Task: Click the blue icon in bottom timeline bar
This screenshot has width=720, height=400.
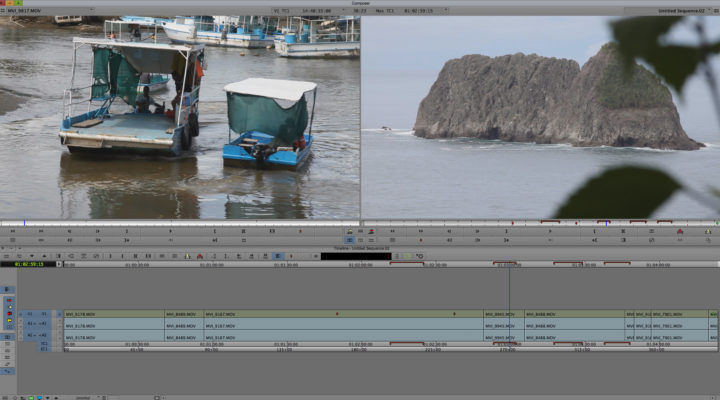Action: [x=39, y=398]
